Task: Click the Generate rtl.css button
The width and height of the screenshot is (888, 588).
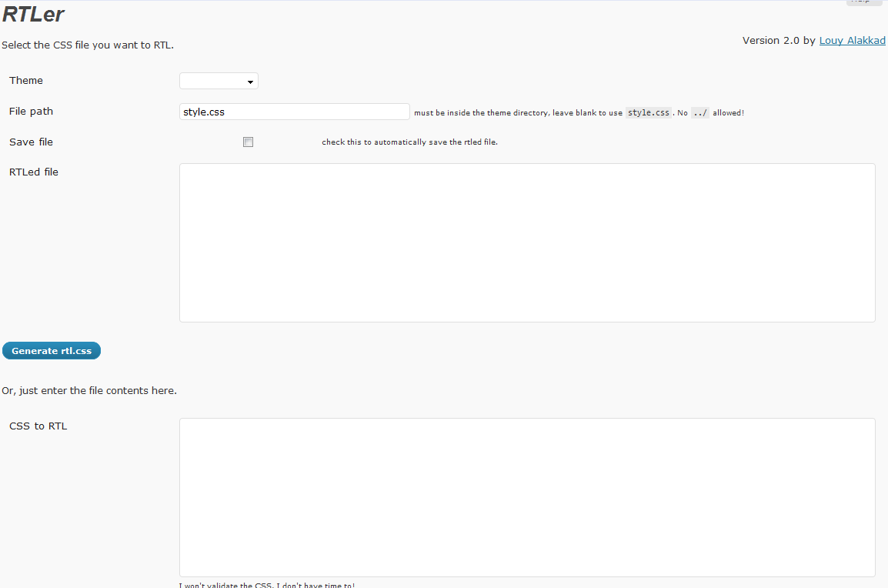Action: pos(52,351)
